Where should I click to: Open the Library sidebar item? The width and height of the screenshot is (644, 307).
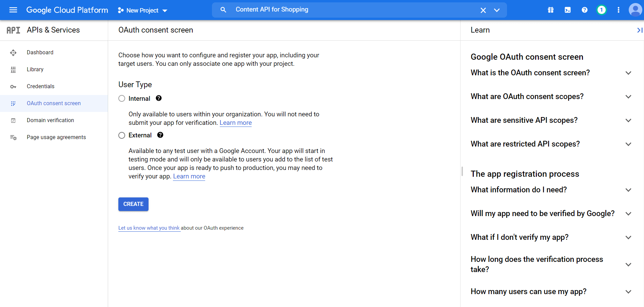coord(54,70)
